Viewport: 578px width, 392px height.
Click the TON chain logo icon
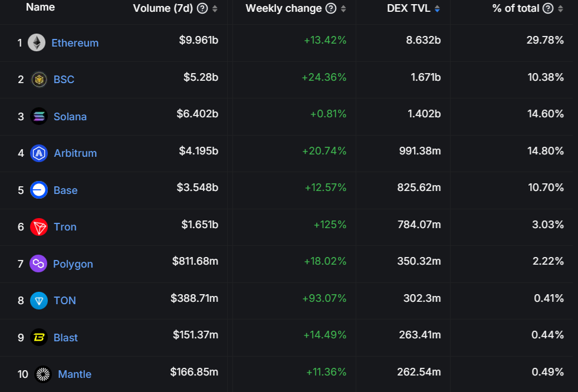(39, 301)
